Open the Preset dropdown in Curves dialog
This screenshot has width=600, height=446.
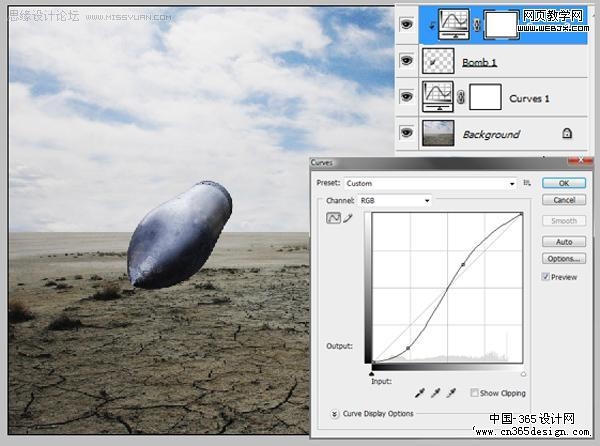point(430,184)
